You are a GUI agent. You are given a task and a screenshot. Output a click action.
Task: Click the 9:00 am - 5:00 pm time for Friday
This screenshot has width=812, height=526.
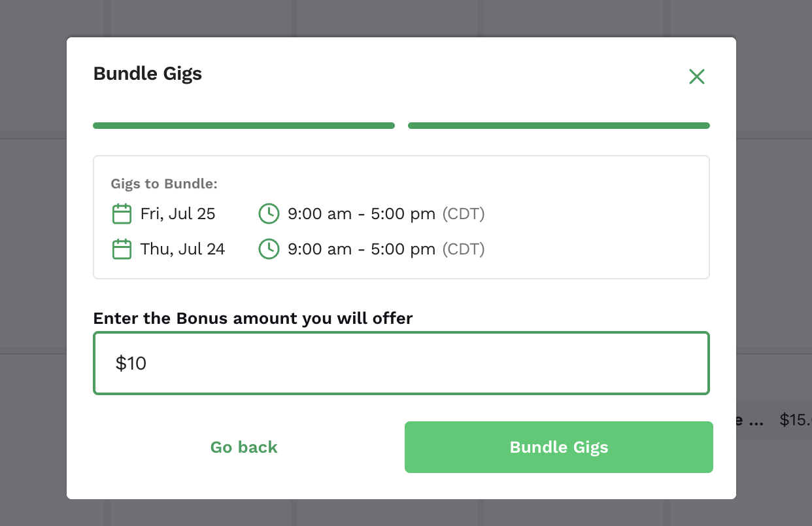pos(362,214)
